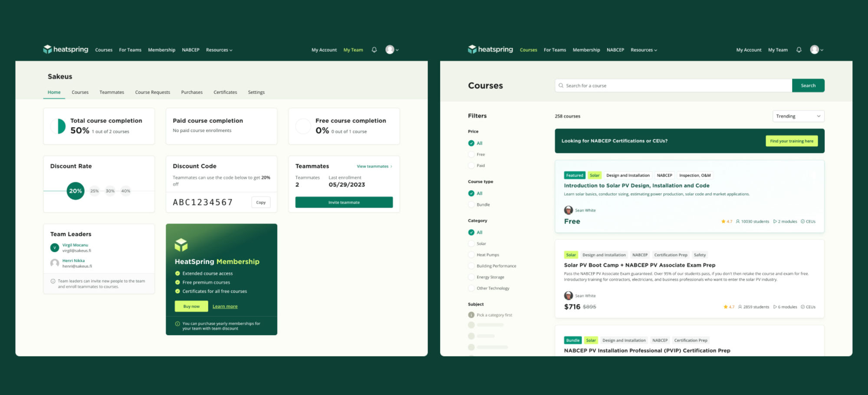Open Introduction to Solar PV Design course title

(637, 185)
